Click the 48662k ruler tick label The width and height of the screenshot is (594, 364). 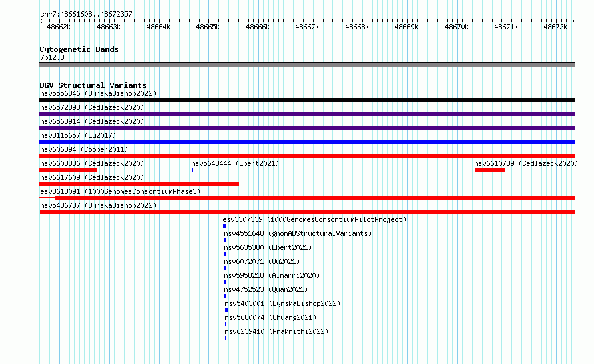coord(59,27)
